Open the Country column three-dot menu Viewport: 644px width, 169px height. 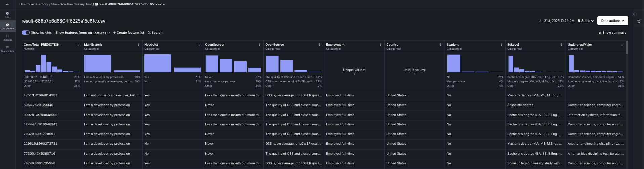click(441, 45)
